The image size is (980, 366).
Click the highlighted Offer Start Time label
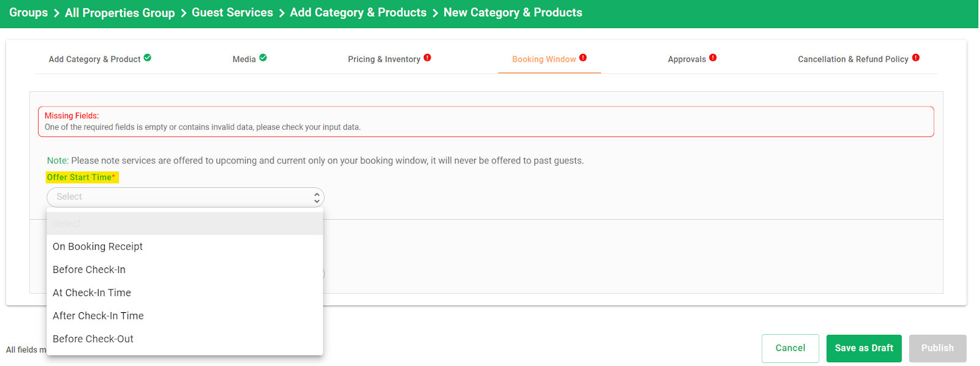82,177
